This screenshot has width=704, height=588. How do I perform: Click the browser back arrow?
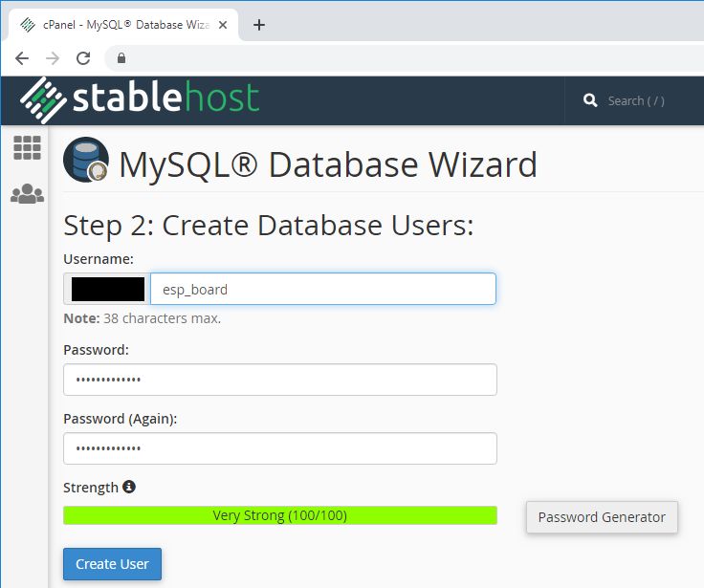[x=22, y=58]
